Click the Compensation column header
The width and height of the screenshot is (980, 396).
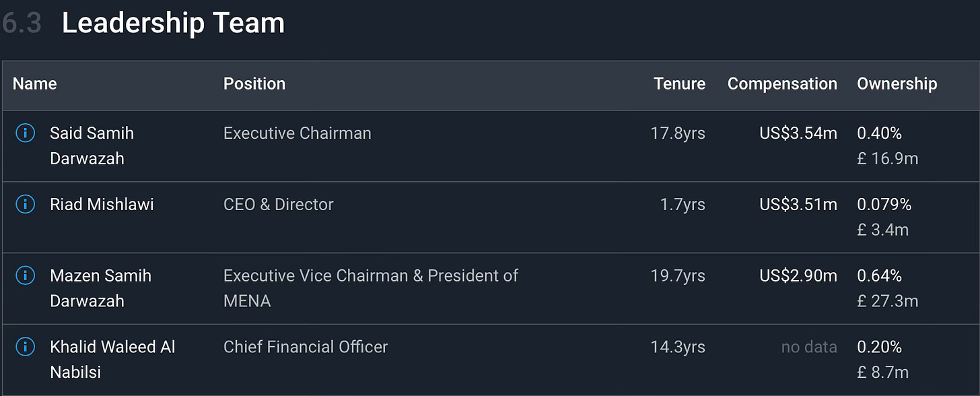click(x=782, y=84)
